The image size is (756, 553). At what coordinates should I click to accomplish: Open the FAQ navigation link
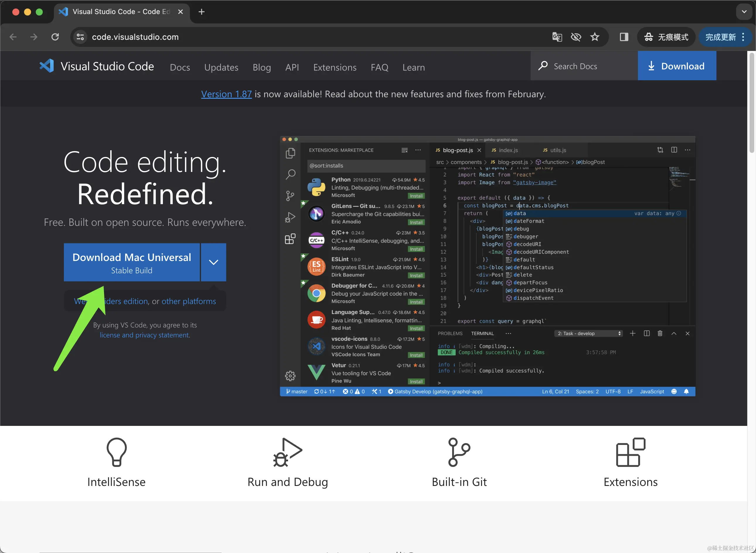tap(379, 67)
